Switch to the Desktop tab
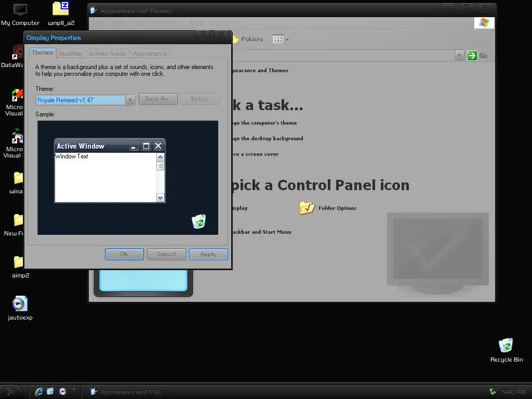 coord(71,54)
